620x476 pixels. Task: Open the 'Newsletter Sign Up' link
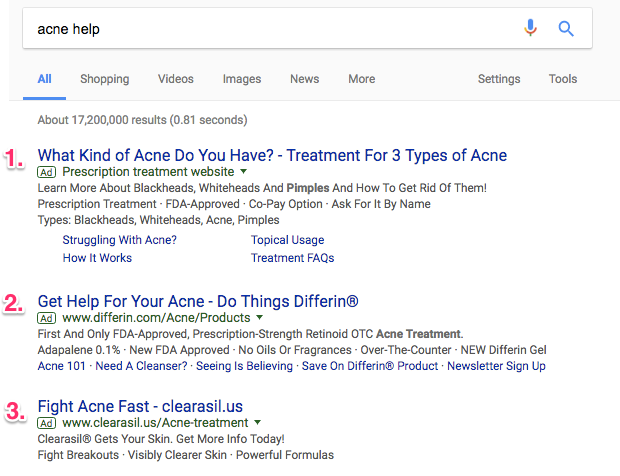point(496,366)
